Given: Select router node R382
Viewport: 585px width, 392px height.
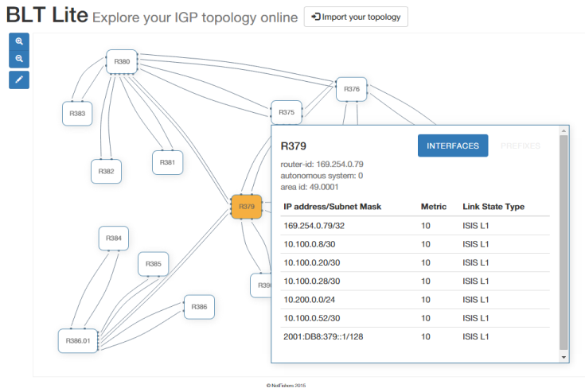Looking at the screenshot, I should pos(106,172).
